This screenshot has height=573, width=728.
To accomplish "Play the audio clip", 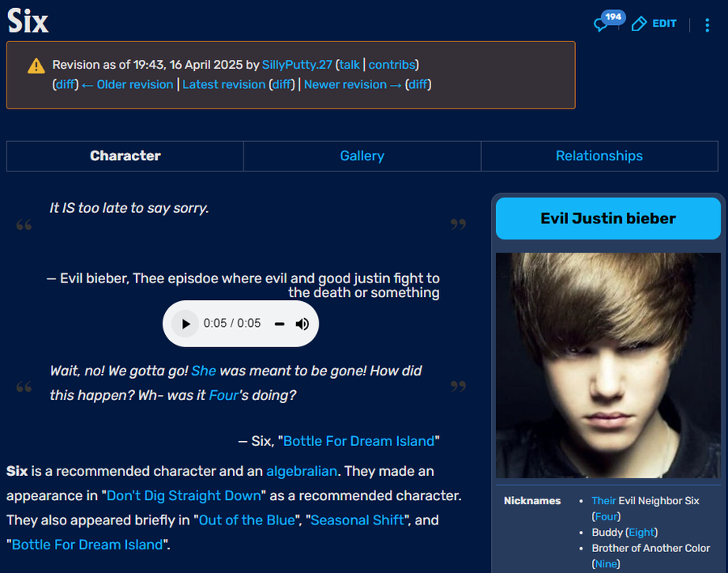I will tap(185, 324).
